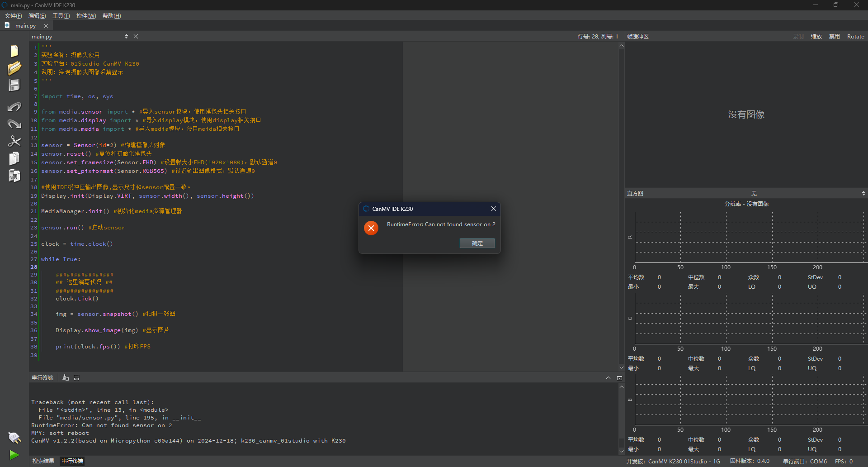Image resolution: width=868 pixels, height=467 pixels.
Task: Run the script with green play button
Action: tap(14, 455)
